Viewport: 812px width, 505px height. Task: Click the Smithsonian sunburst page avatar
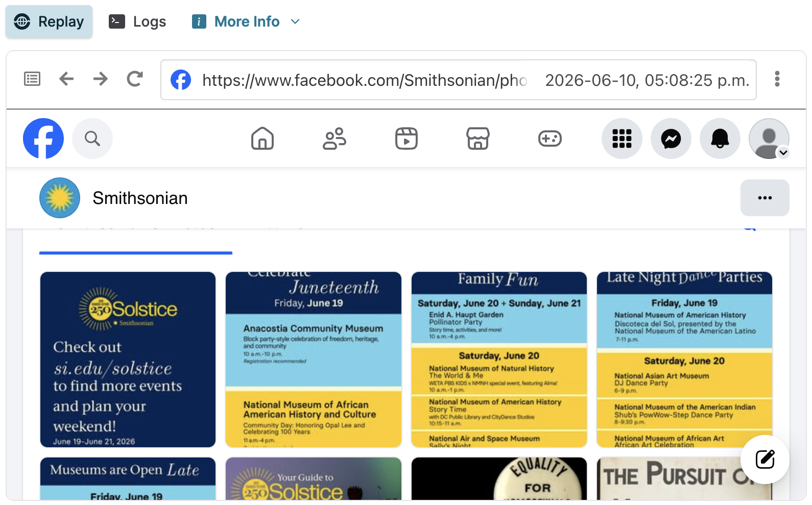tap(60, 198)
